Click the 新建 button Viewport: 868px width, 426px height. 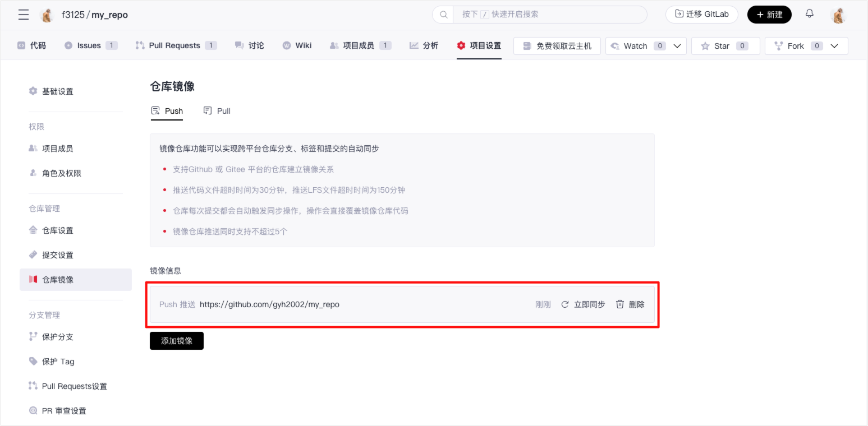click(x=769, y=15)
